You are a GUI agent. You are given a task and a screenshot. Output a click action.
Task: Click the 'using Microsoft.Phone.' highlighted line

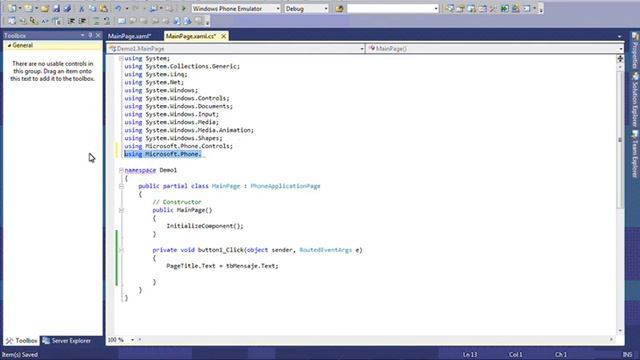[x=163, y=154]
